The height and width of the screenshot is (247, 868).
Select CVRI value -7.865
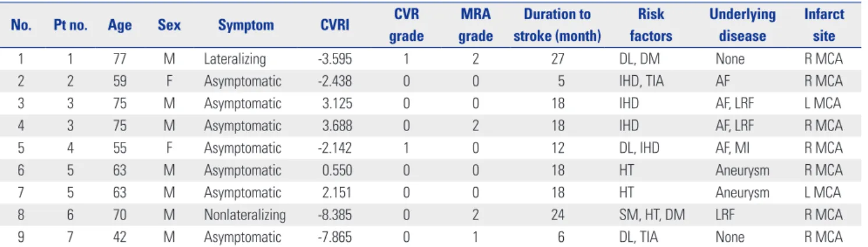point(335,237)
